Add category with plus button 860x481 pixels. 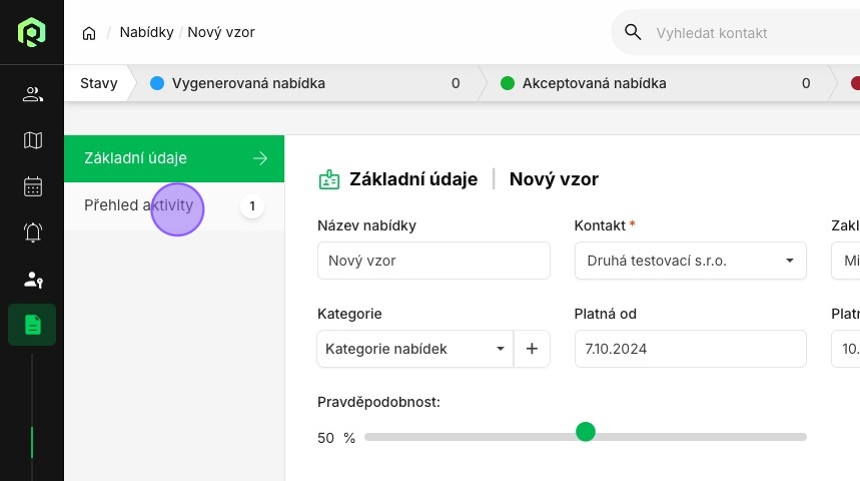(532, 349)
